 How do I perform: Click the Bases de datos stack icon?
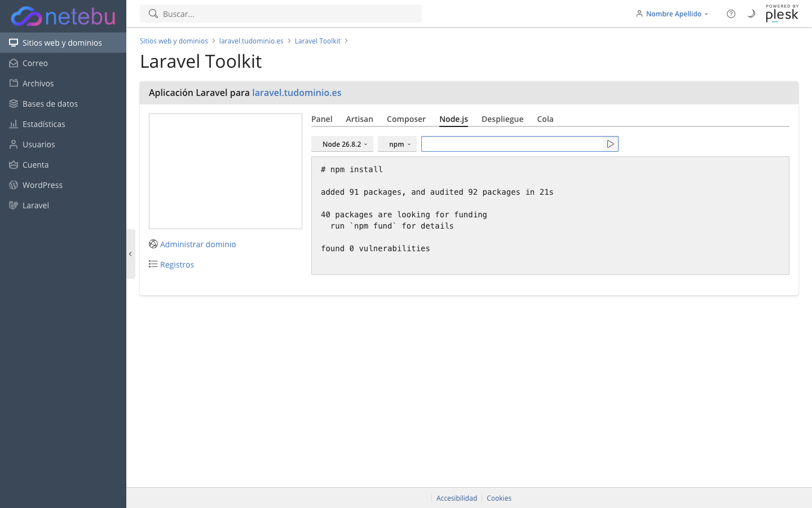[14, 104]
